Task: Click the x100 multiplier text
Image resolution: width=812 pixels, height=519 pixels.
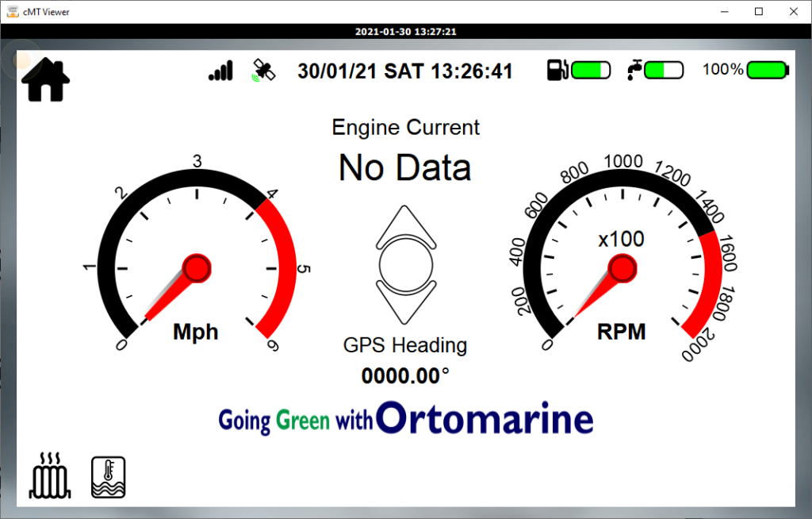Action: point(621,239)
